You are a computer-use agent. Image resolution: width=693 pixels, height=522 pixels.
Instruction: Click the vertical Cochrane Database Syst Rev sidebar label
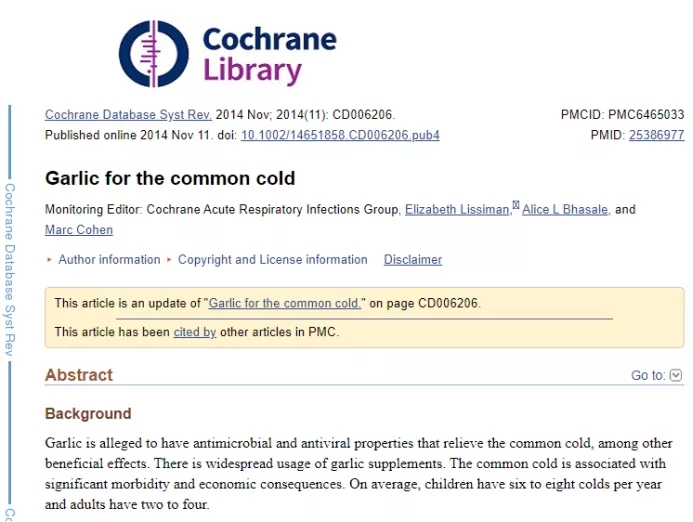pyautogui.click(x=9, y=270)
